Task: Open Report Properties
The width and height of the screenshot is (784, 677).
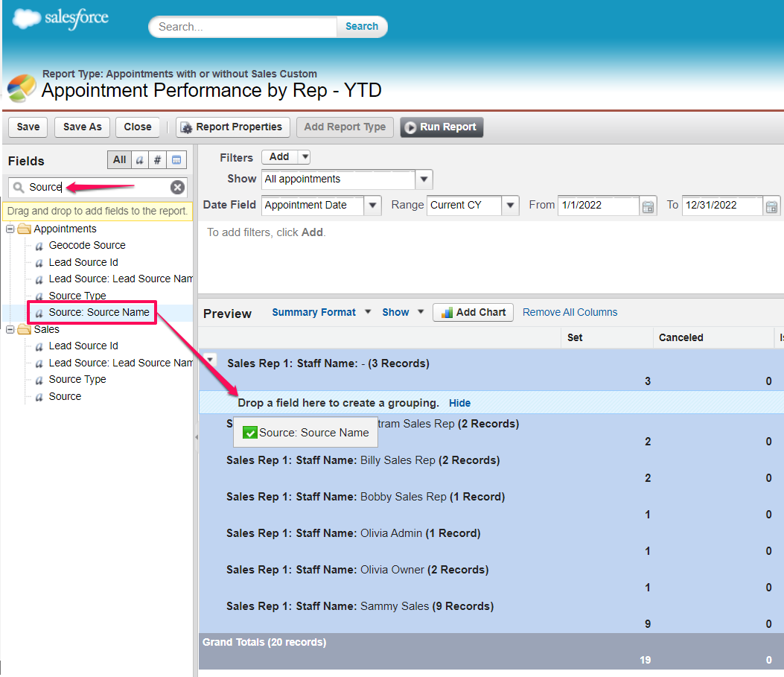Action: click(232, 127)
